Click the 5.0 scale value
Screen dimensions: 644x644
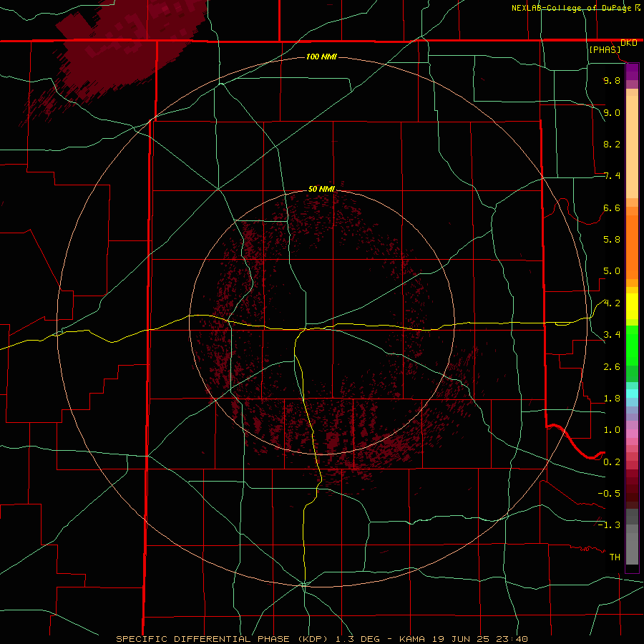[612, 271]
